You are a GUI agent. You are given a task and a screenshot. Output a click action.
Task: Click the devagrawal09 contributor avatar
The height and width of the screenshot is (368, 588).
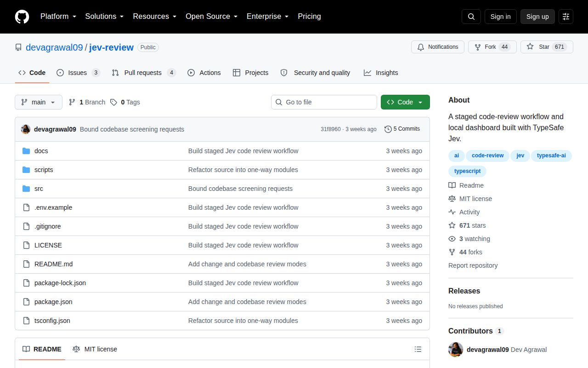click(456, 350)
